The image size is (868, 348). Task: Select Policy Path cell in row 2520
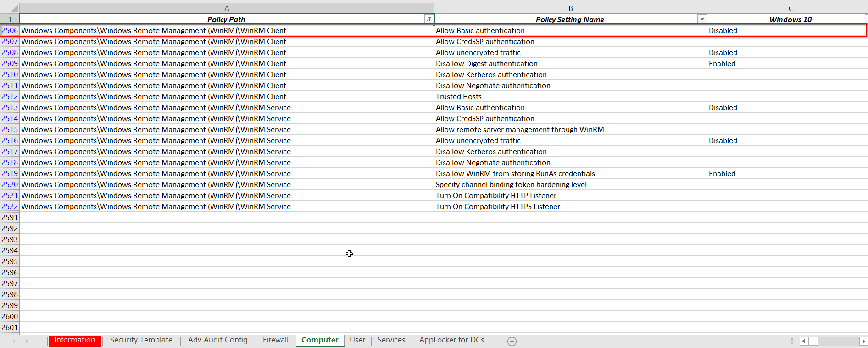click(x=227, y=184)
